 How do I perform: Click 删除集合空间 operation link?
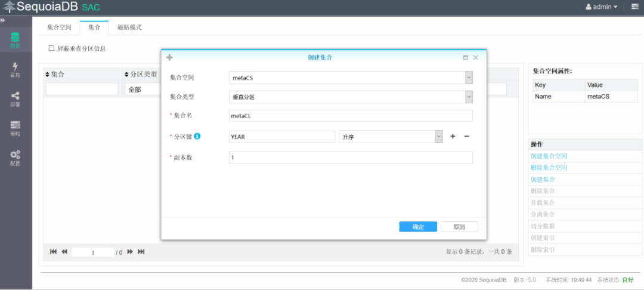(x=549, y=168)
